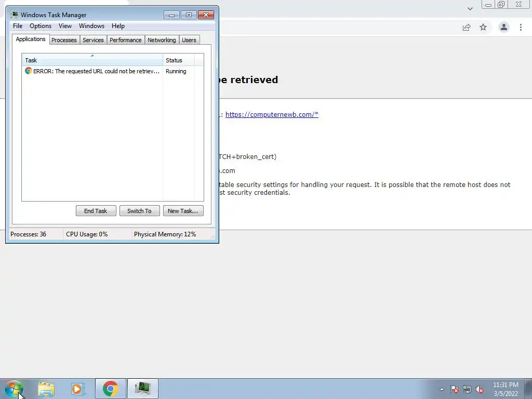Open the Options menu in Task Manager
The height and width of the screenshot is (399, 532).
pos(41,26)
